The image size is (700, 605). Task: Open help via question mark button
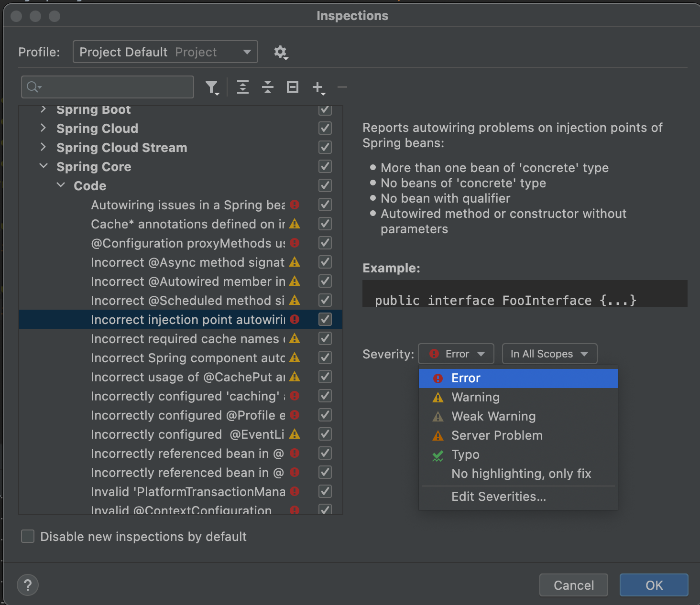tap(28, 585)
